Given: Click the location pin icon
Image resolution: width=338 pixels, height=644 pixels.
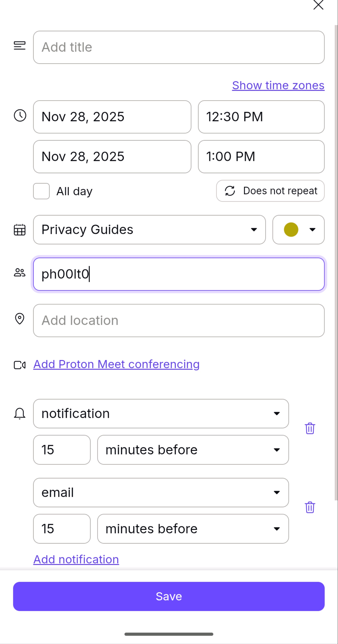Looking at the screenshot, I should coord(19,319).
